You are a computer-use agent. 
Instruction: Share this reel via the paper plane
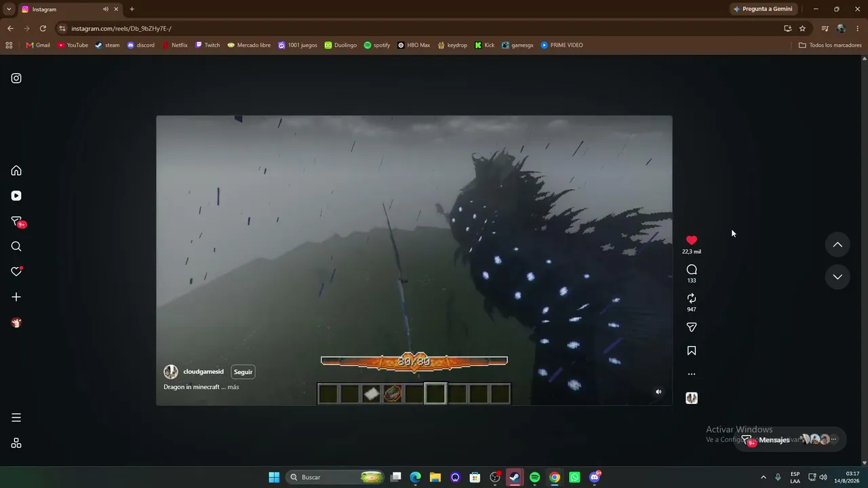[692, 327]
